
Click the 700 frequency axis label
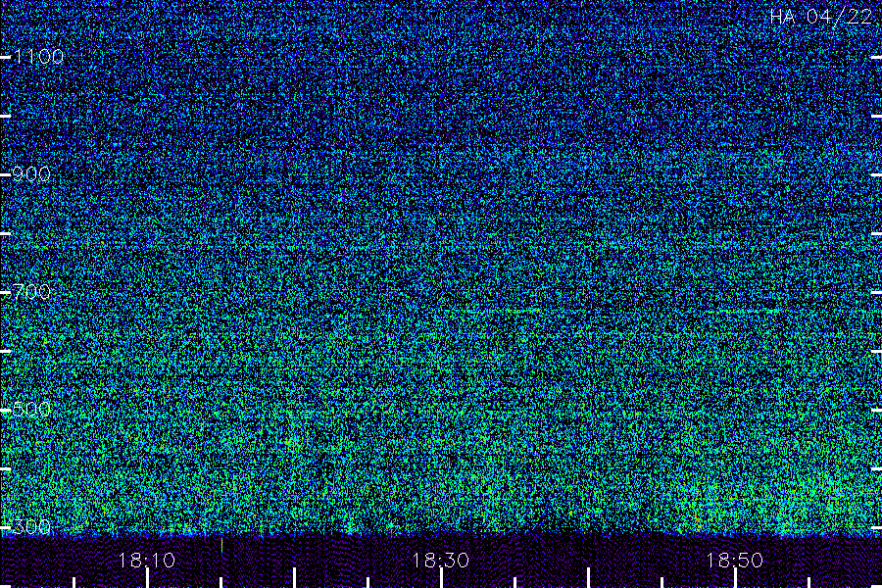tap(31, 291)
